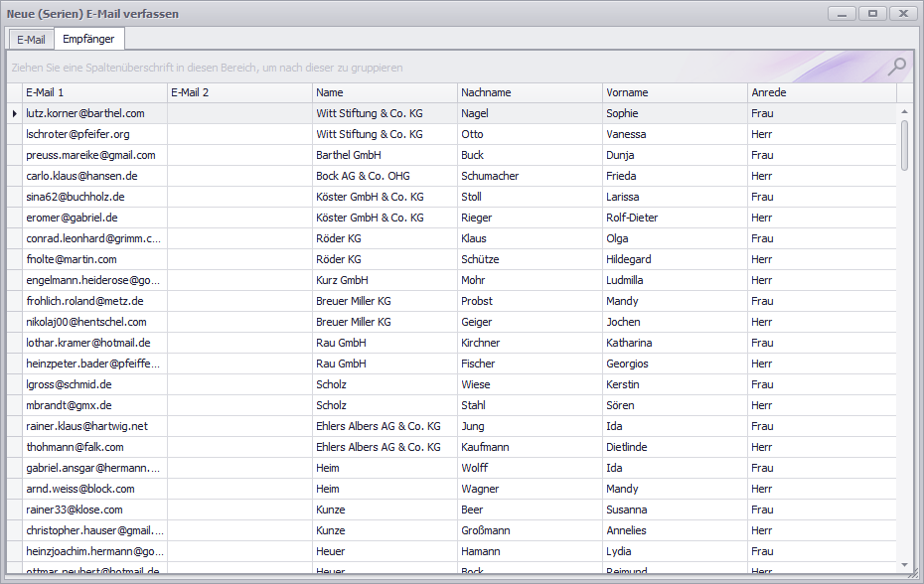924x584 pixels.
Task: Click the scrollbar up arrow
Action: (904, 113)
